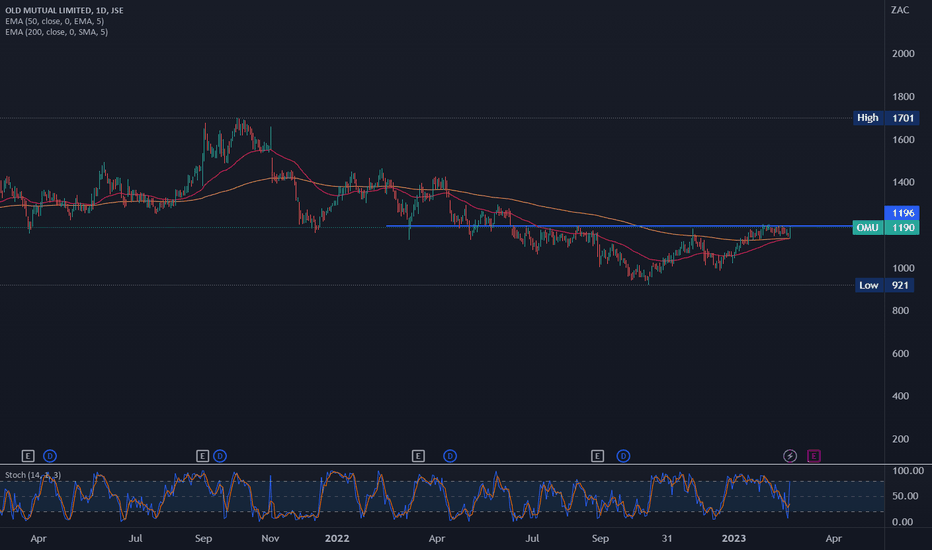Click the Jul label before 2022 on the time axis

pyautogui.click(x=136, y=538)
